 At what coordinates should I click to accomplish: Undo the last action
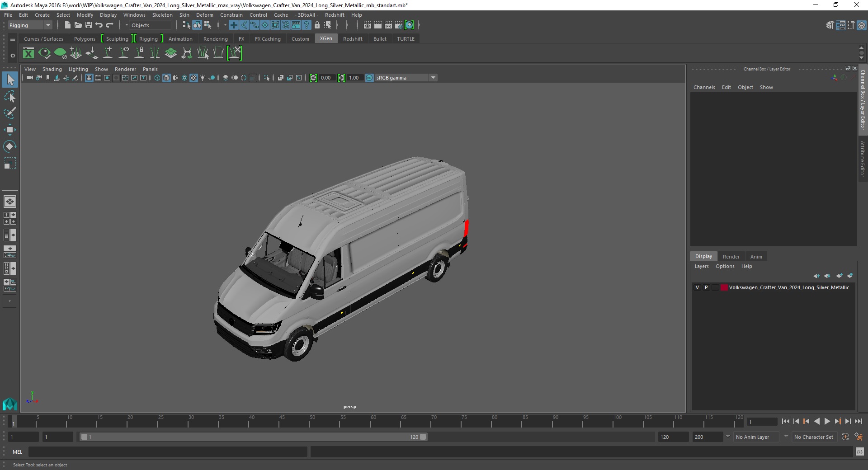[x=99, y=25]
